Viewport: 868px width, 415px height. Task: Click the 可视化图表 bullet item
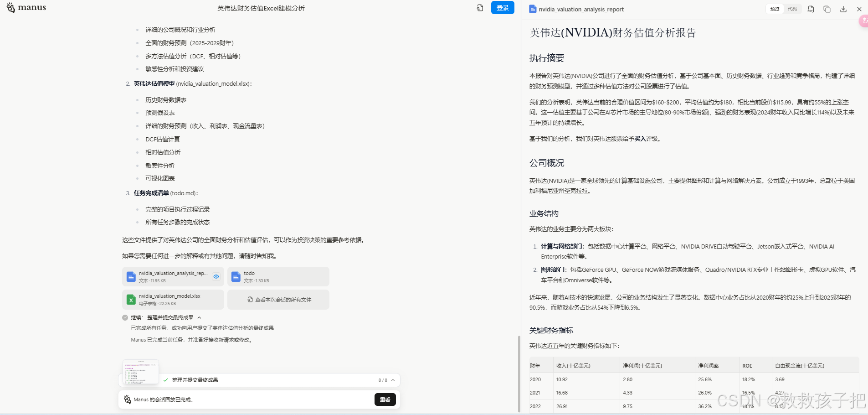[x=160, y=178]
